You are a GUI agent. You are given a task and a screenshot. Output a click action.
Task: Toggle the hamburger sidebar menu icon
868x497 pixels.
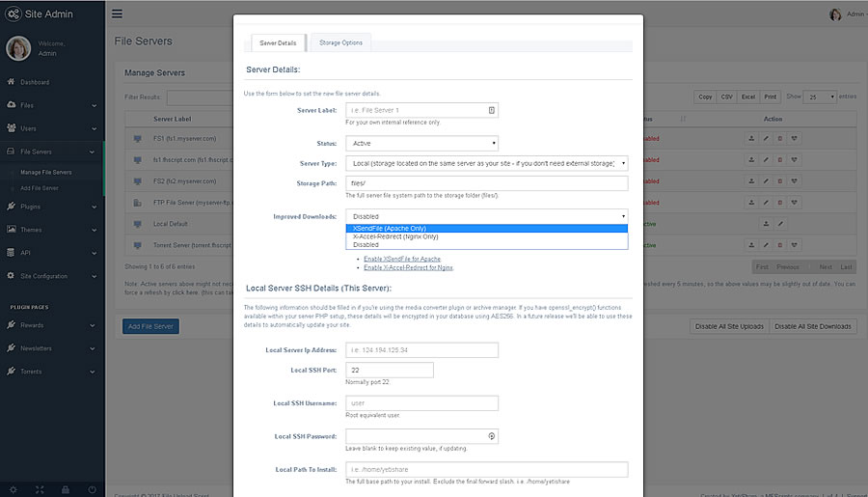coord(117,14)
